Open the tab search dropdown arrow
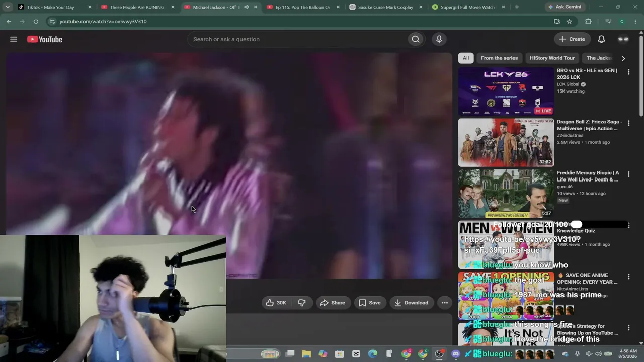 7,7
